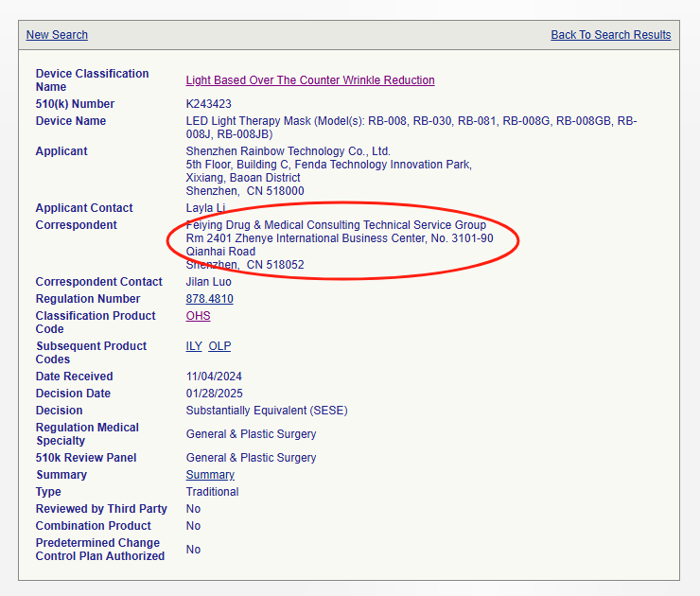Click the date received 11/04/2024
This screenshot has height=596, width=700.
(x=214, y=377)
